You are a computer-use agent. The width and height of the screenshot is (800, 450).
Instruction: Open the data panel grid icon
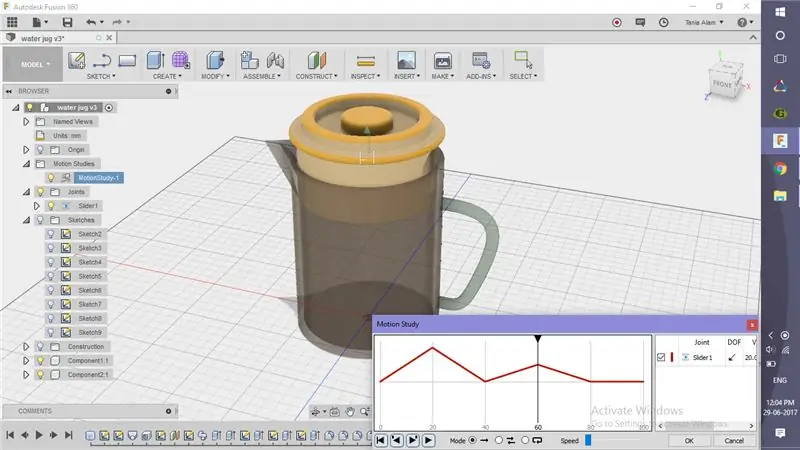tap(12, 22)
